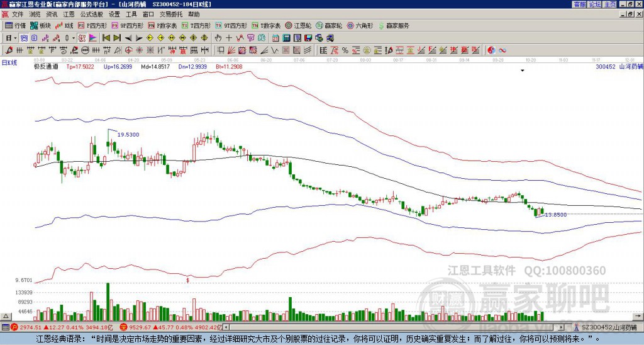644x345 pixels.
Task: Click the 300452 山河药辅 stock label
Action: pyautogui.click(x=619, y=66)
